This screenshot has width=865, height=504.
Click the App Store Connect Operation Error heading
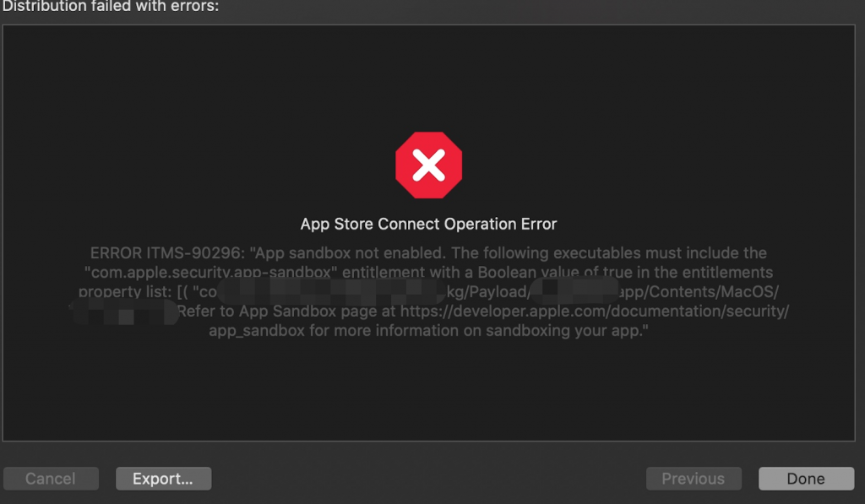click(x=429, y=225)
